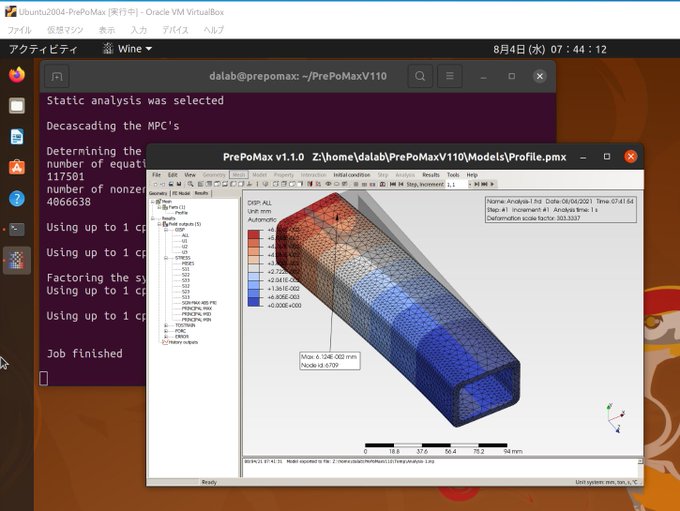Collapse the Results tree node

(153, 218)
